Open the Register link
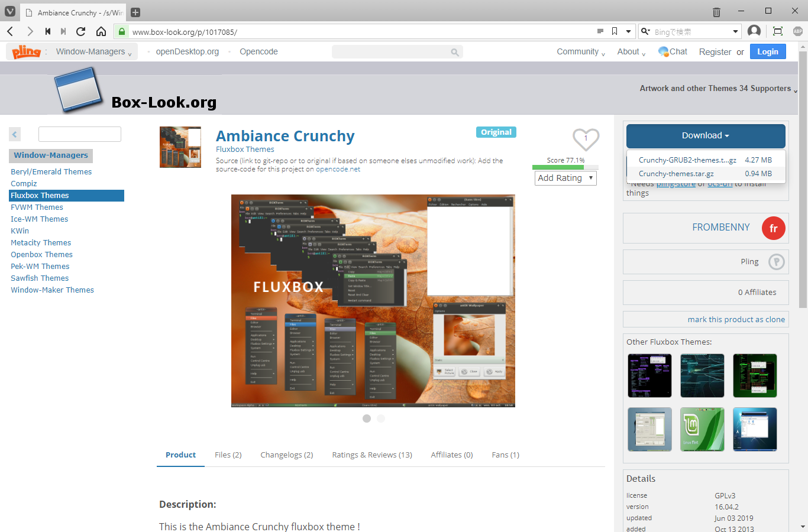808x532 pixels. (715, 52)
